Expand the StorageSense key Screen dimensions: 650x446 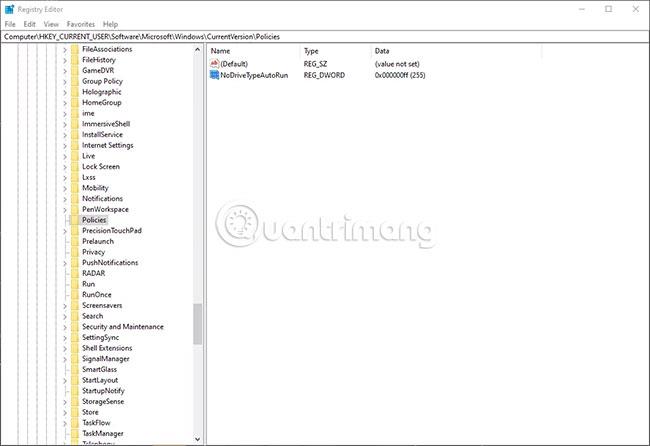(65, 402)
